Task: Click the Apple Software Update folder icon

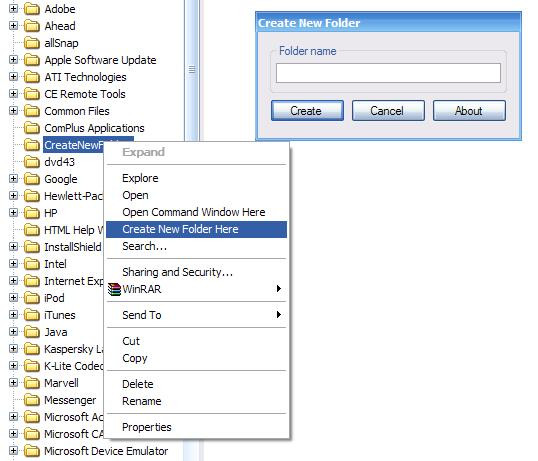Action: (32, 60)
